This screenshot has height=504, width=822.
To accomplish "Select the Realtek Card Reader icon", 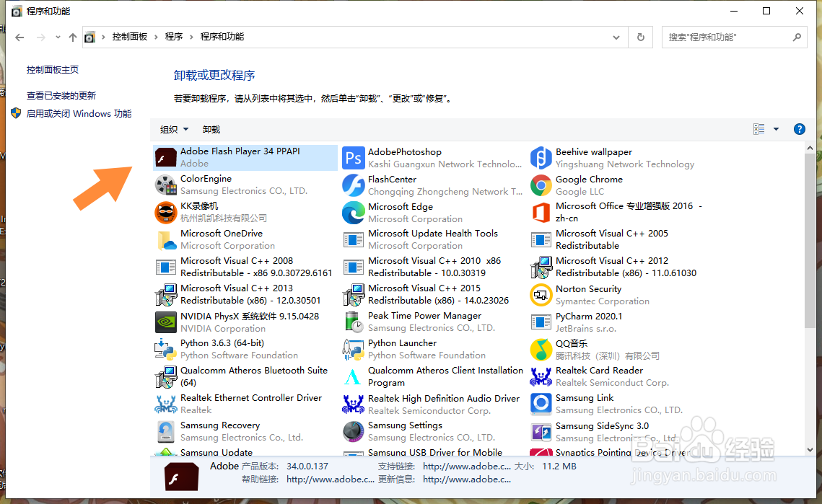I will point(541,376).
